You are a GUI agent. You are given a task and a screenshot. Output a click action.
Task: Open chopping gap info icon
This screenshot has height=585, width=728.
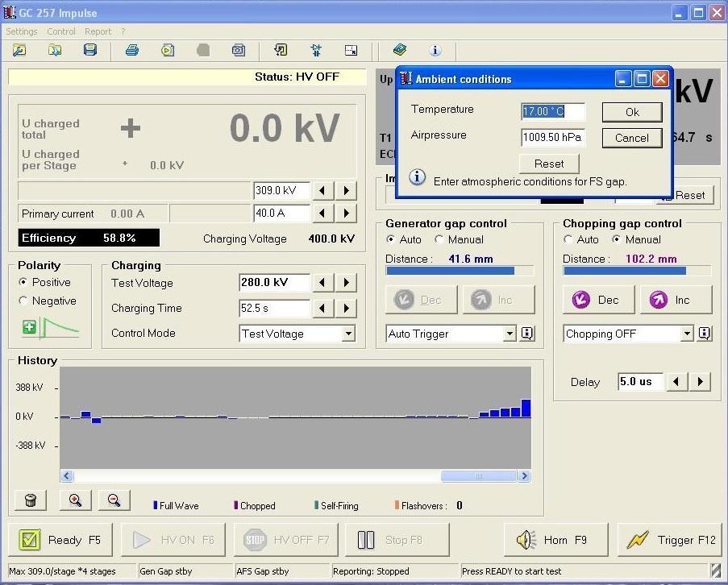[x=705, y=333]
